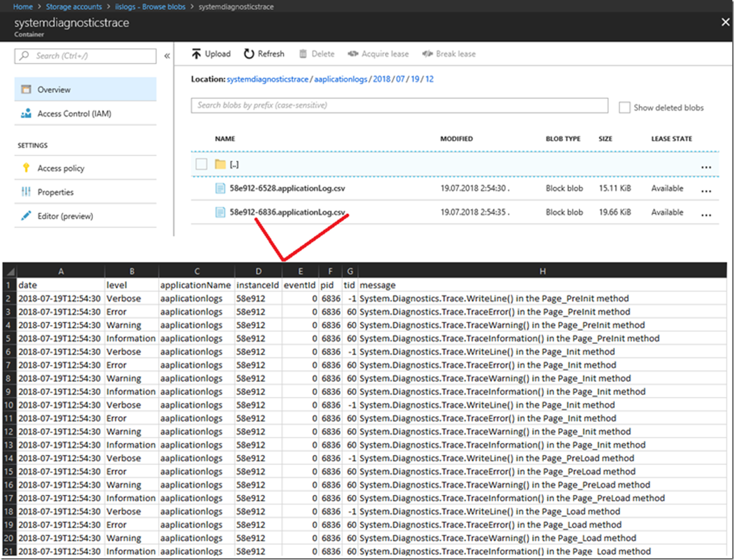734x560 pixels.
Task: Select the [..] parent folder entry
Action: click(x=234, y=164)
